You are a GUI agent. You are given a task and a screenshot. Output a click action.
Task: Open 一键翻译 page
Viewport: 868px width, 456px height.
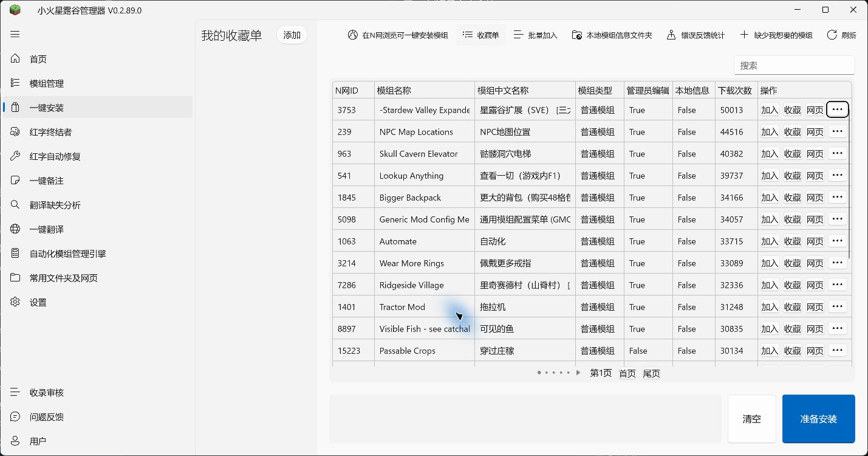(98, 229)
